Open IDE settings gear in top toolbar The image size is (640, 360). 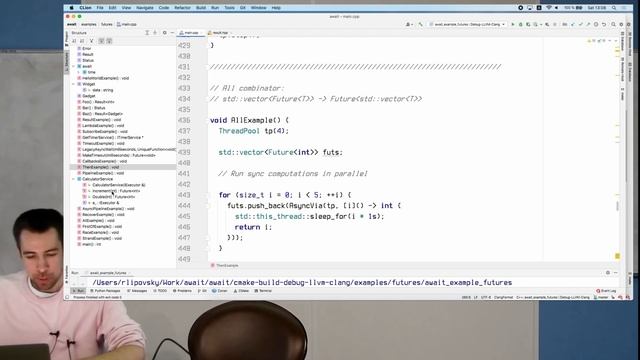pos(621,24)
